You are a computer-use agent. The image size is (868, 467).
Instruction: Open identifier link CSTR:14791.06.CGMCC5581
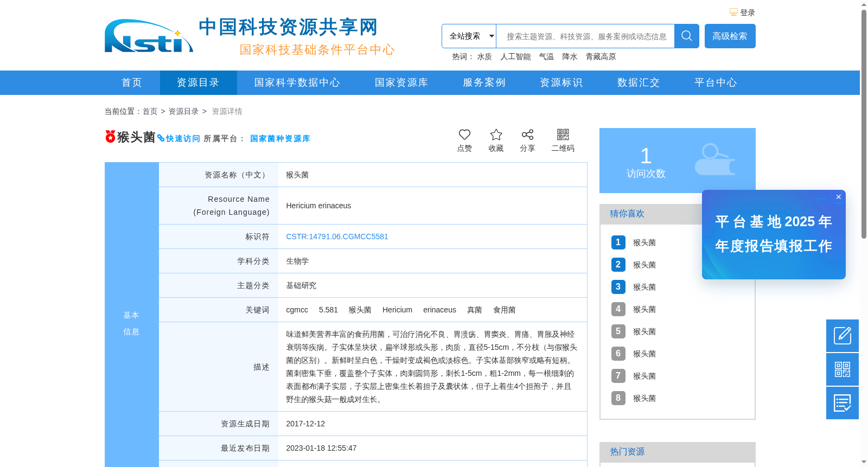tap(337, 236)
